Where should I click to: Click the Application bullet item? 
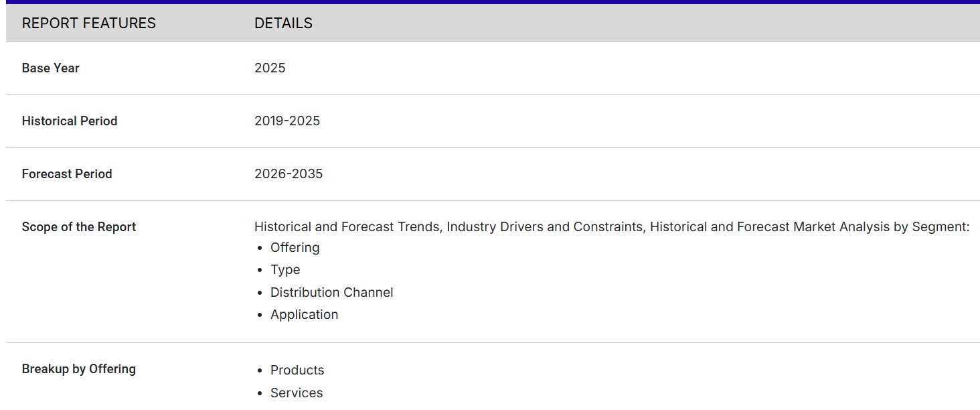(x=304, y=315)
